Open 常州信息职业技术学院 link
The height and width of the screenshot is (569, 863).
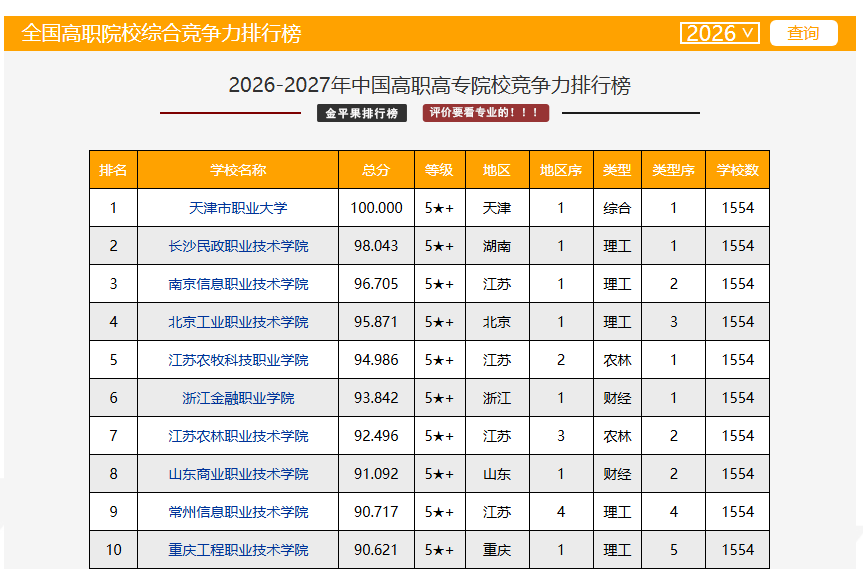(238, 512)
